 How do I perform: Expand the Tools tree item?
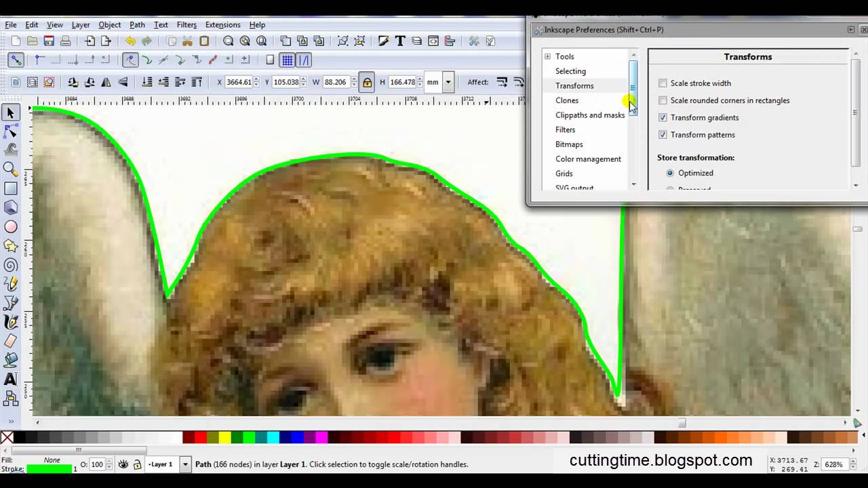tap(547, 57)
